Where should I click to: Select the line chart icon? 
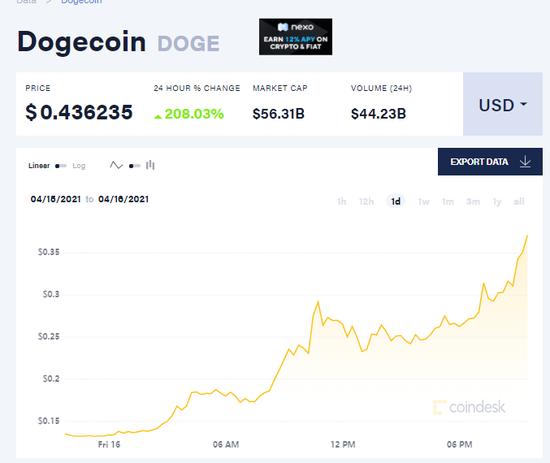[x=116, y=165]
